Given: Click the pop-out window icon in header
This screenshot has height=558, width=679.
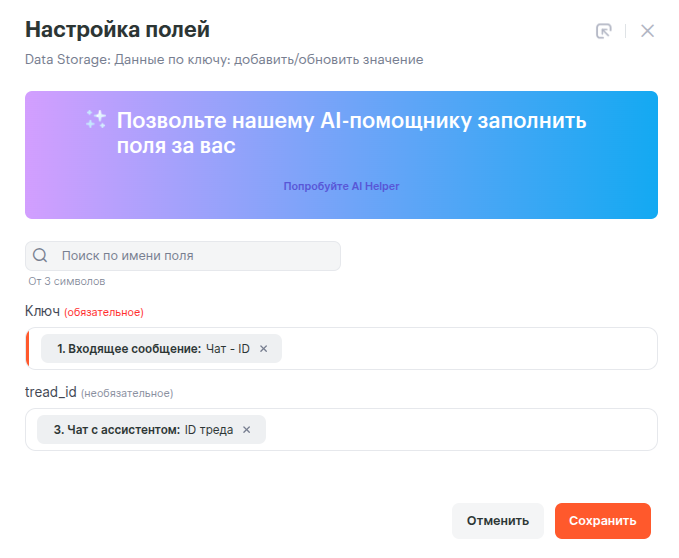Looking at the screenshot, I should click(x=604, y=31).
